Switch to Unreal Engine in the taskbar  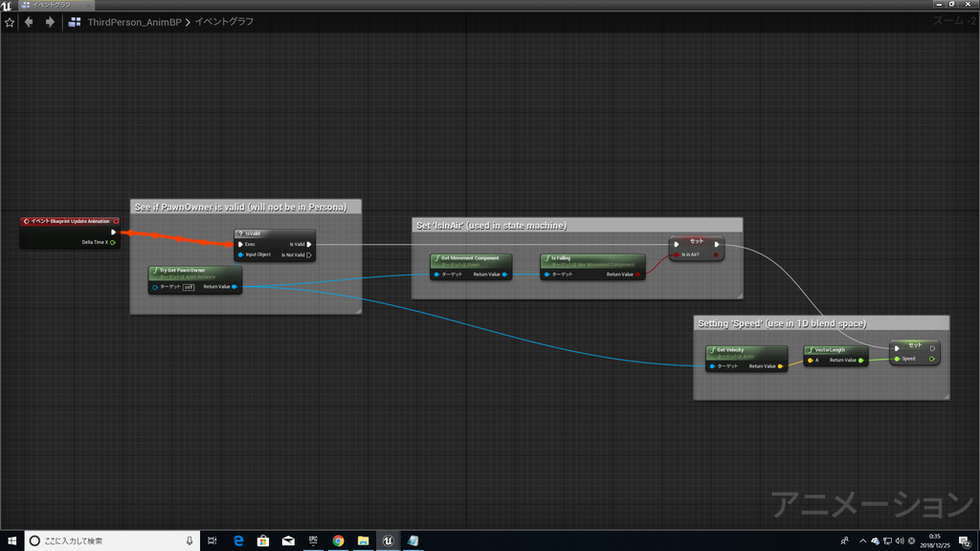point(389,541)
